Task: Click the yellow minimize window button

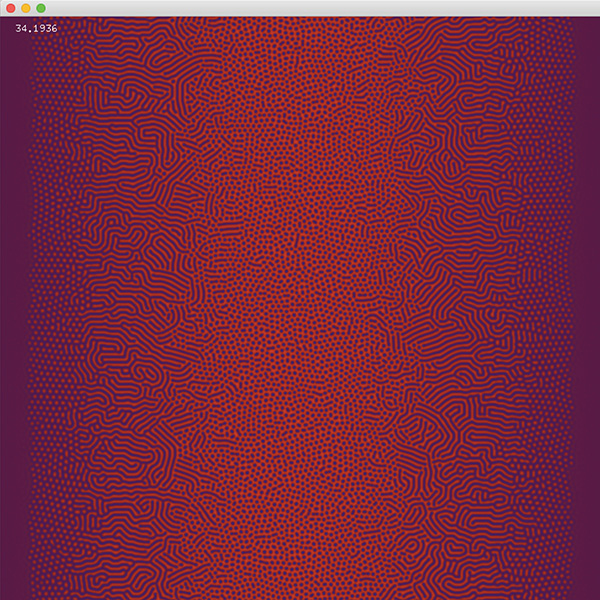Action: pos(26,8)
